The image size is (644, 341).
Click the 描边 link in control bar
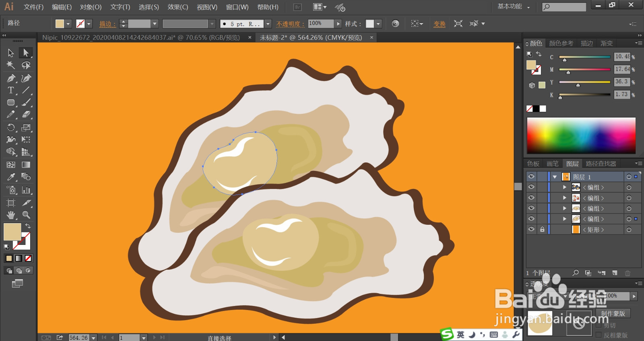tap(107, 24)
